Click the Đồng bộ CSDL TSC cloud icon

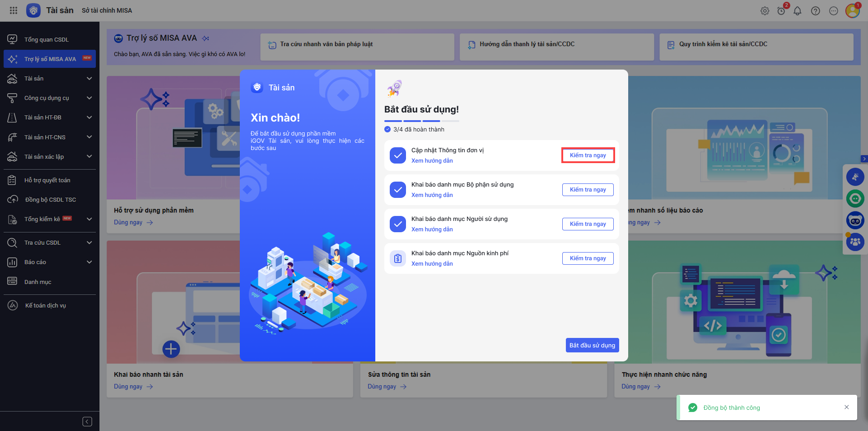13,200
